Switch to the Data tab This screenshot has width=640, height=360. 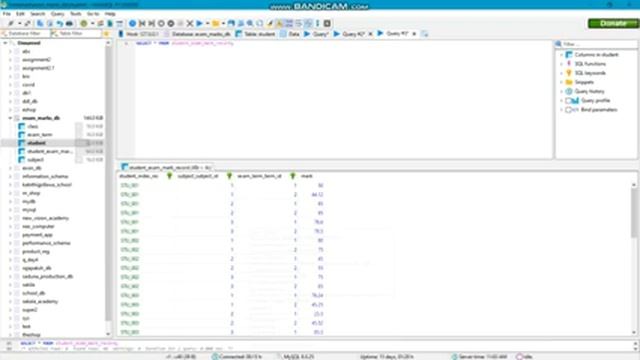tap(290, 34)
